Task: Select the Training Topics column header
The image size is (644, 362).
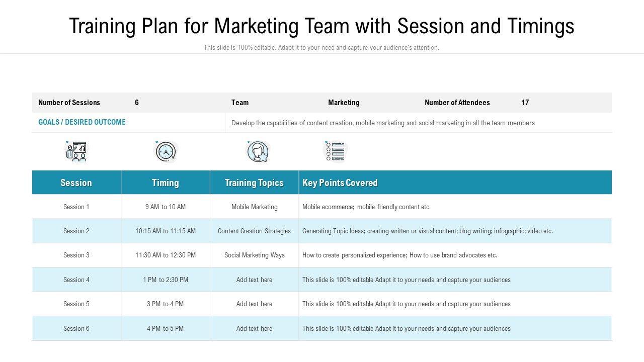Action: tap(254, 183)
